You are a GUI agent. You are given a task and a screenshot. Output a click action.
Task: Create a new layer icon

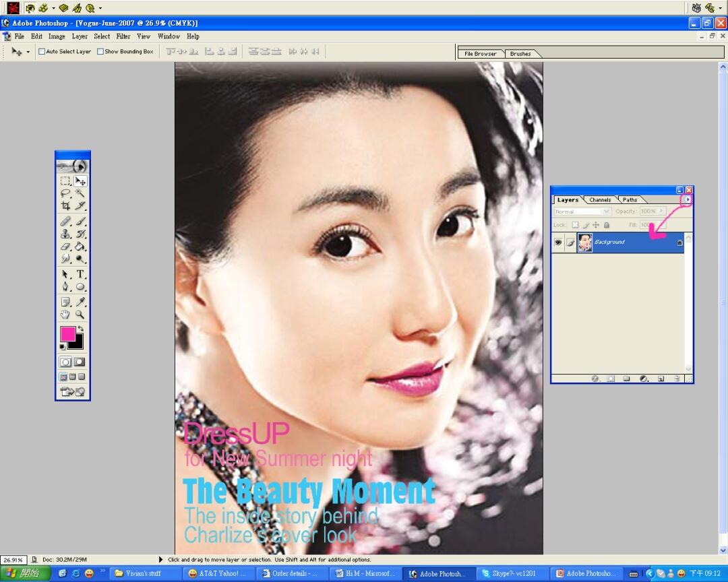point(661,379)
